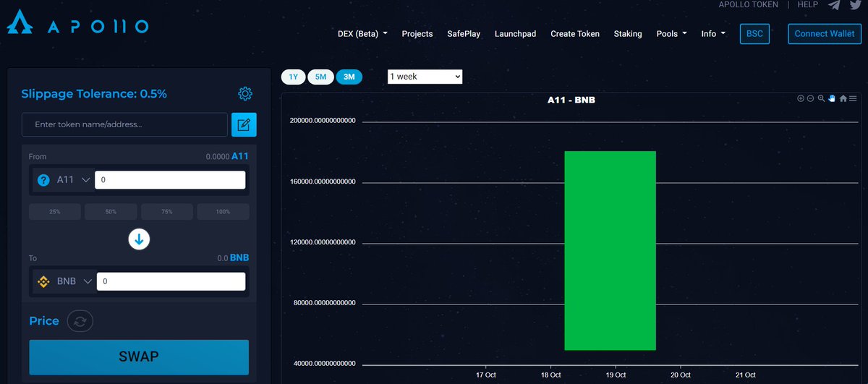Open the APOLLO TOKEN link

coord(748,4)
